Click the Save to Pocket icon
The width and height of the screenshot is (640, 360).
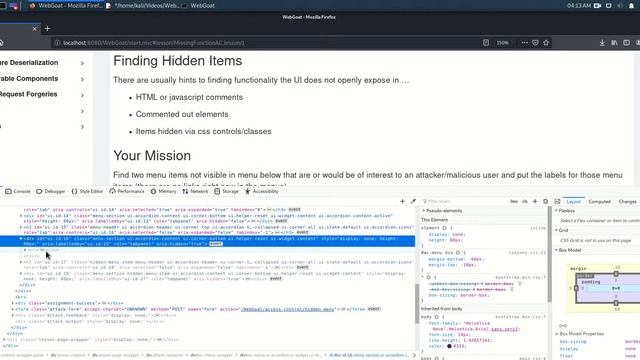[x=535, y=43]
